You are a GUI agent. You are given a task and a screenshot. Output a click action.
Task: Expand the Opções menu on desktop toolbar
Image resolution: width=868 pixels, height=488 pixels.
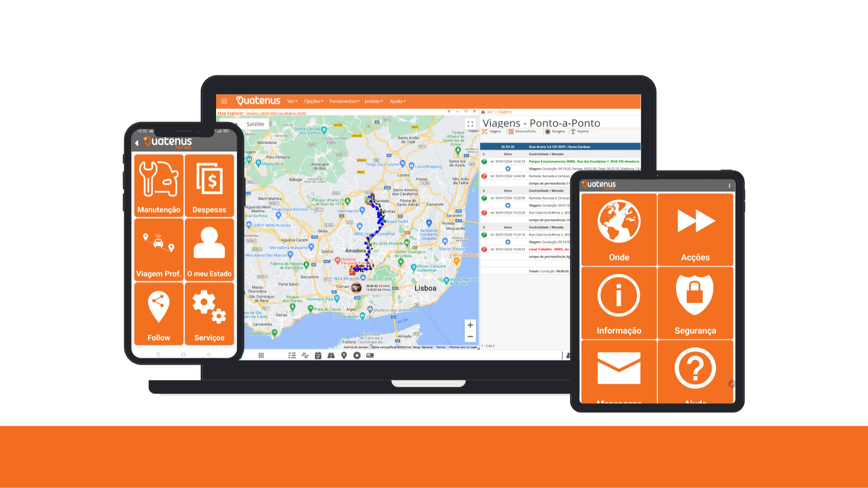click(x=311, y=101)
